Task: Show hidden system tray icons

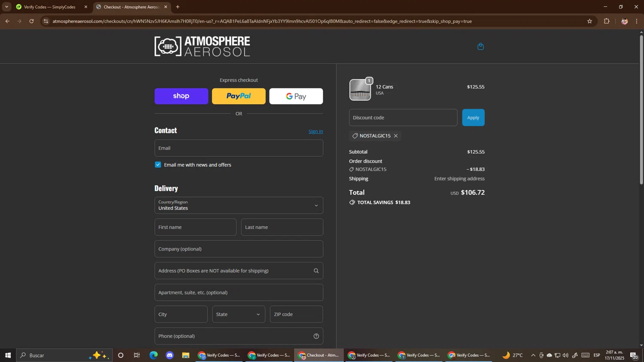Action: click(533, 355)
